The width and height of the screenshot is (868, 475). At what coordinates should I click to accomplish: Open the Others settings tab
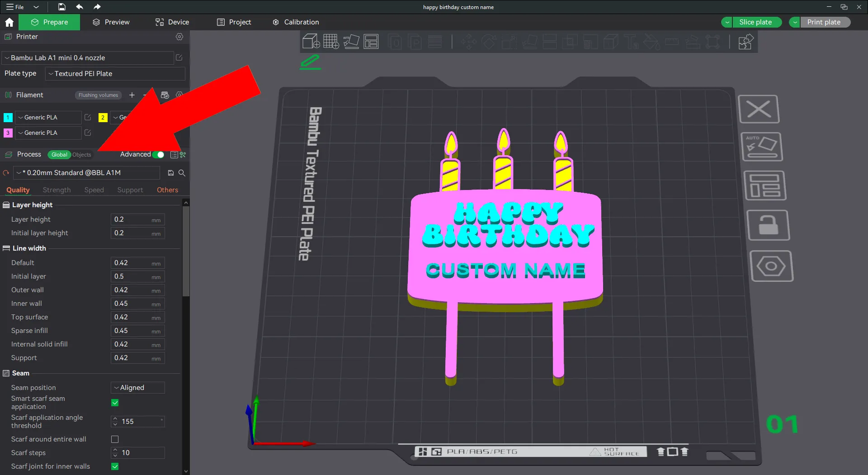(x=167, y=190)
